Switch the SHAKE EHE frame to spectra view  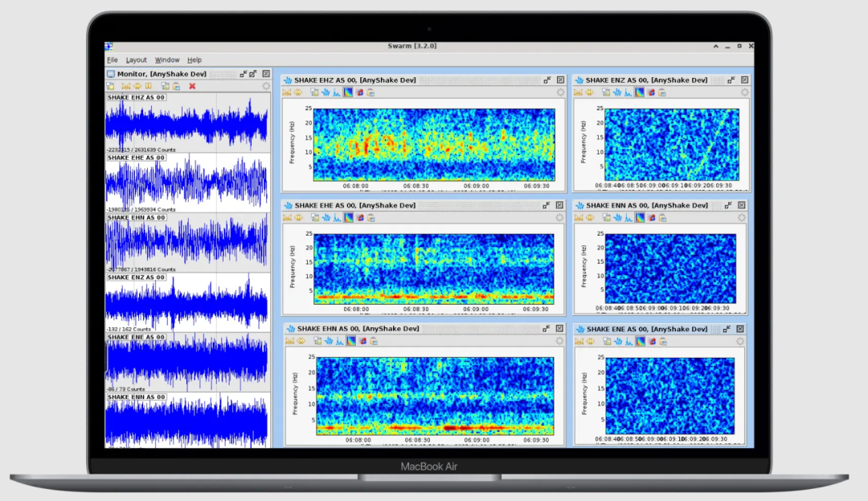tap(337, 218)
